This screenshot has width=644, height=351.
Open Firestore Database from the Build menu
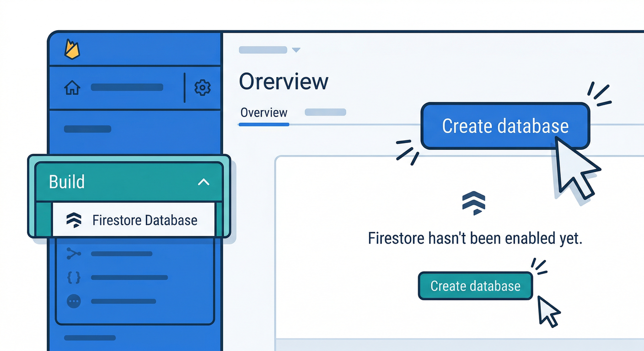click(x=145, y=220)
